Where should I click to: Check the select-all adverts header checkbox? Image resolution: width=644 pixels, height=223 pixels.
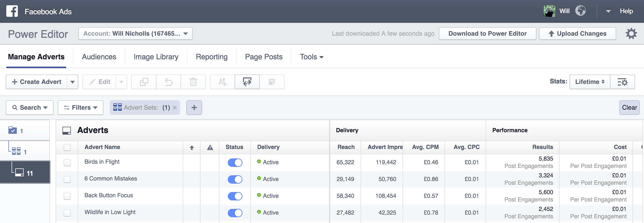coord(67,147)
